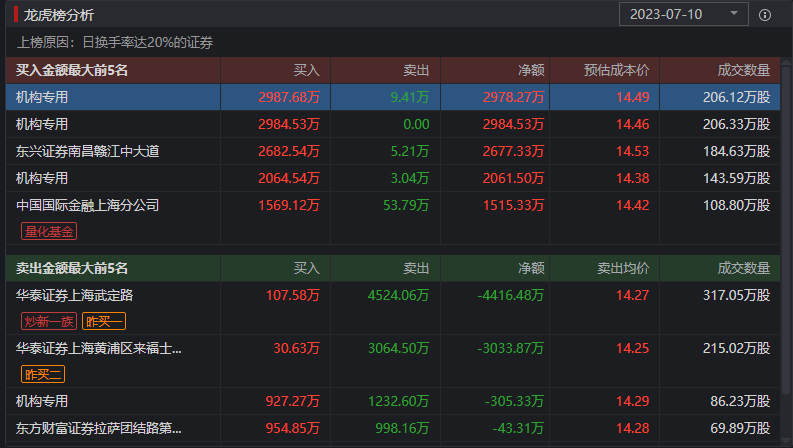Click the cost price 14.53
The image size is (793, 448).
coord(633,151)
